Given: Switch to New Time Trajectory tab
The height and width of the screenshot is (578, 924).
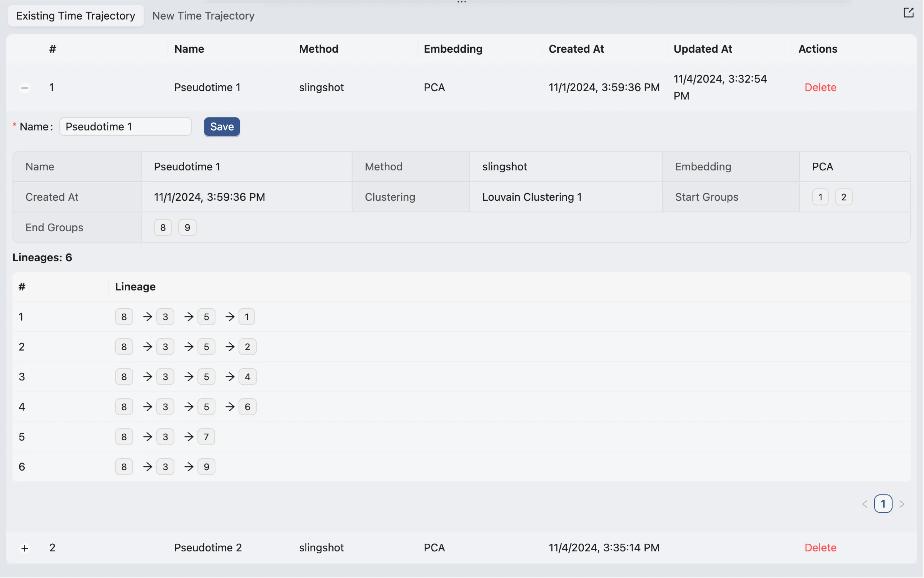Looking at the screenshot, I should [203, 16].
